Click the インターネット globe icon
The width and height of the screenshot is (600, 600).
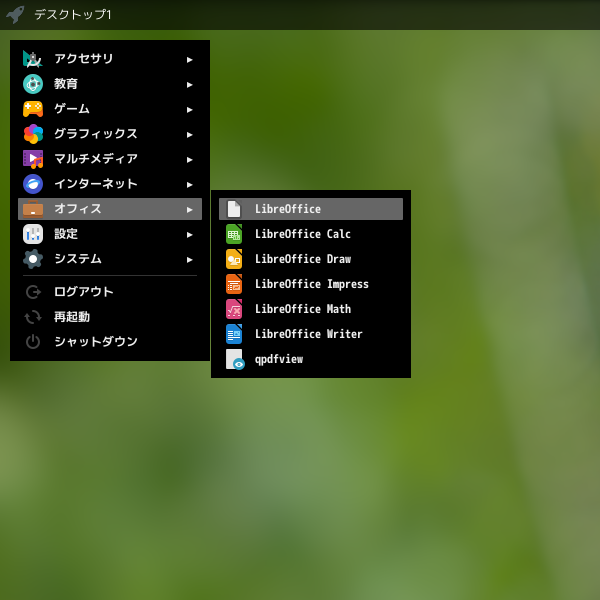pyautogui.click(x=33, y=184)
